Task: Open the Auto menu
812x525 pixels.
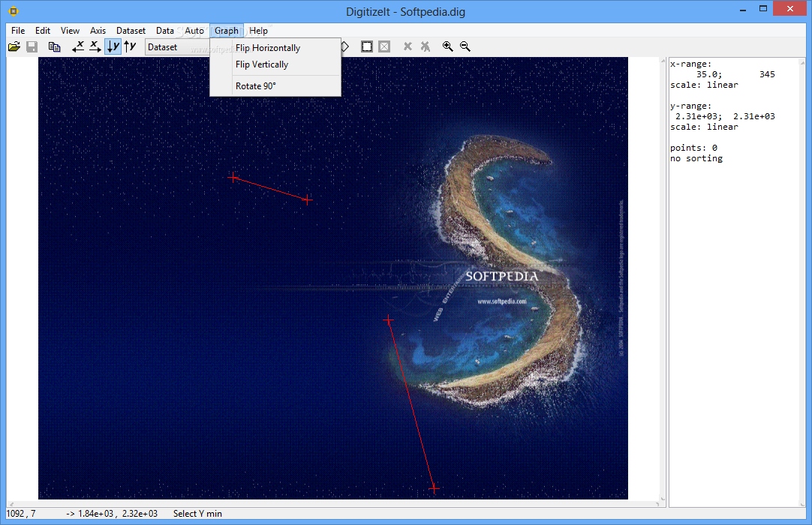Action: click(194, 31)
